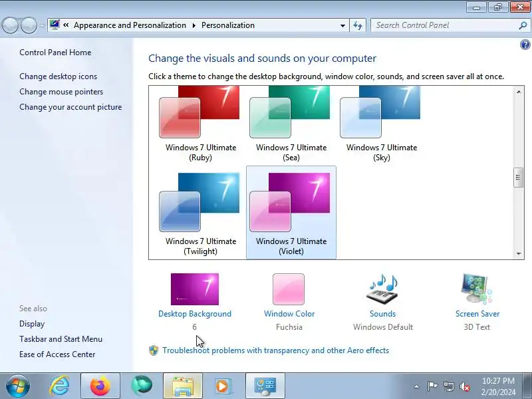Minimize the Personalization window

pos(477,7)
